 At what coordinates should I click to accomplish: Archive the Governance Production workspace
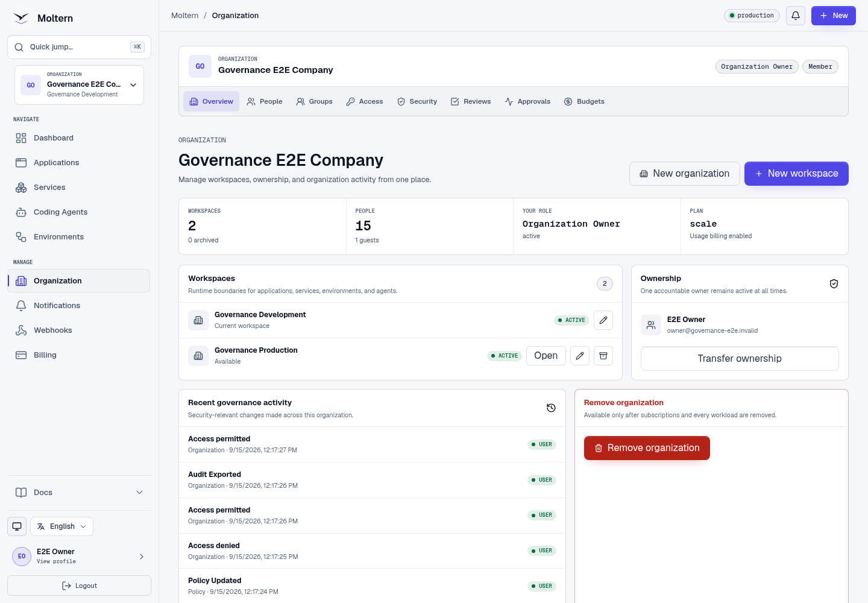tap(603, 356)
